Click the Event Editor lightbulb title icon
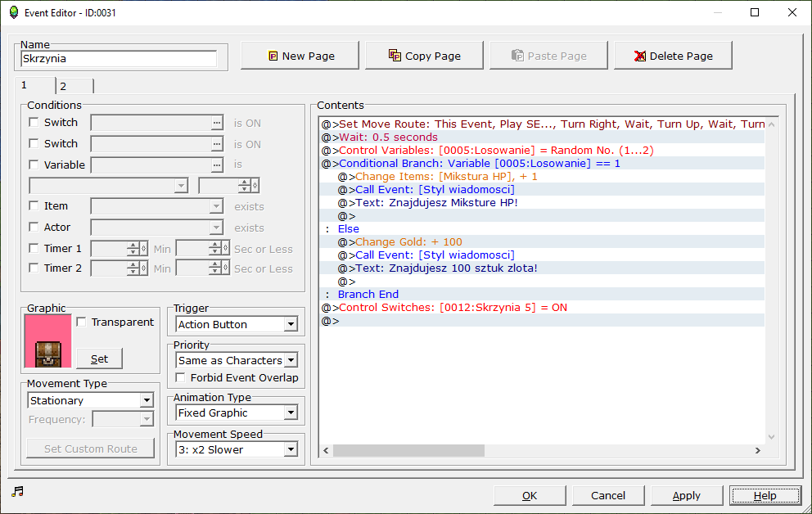 tap(13, 12)
